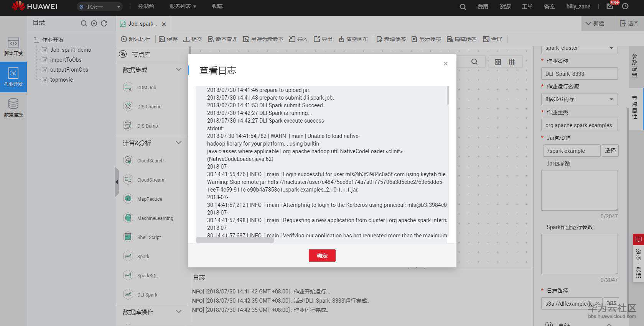Select the CloudSearch node

pos(143,161)
